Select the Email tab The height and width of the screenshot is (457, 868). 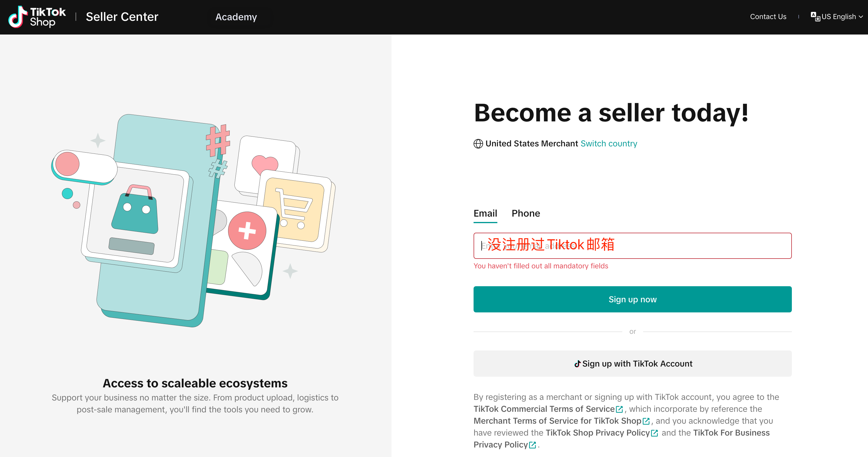[485, 213]
